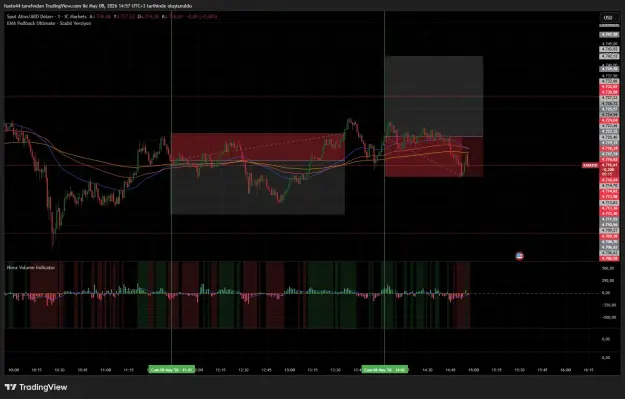
Task: Click the 14:30 time axis label
Action: pos(428,370)
